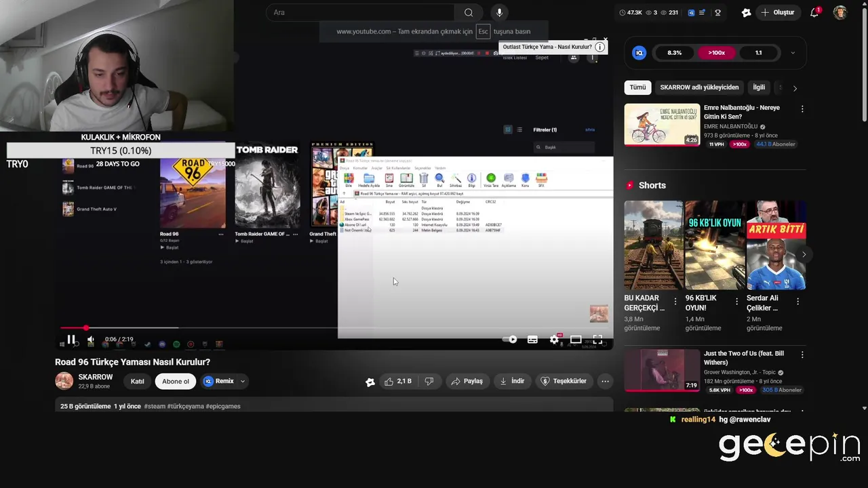Click the blue vidIQ logo in the stats panel
Screen dimensions: 868x488
pyautogui.click(x=639, y=52)
